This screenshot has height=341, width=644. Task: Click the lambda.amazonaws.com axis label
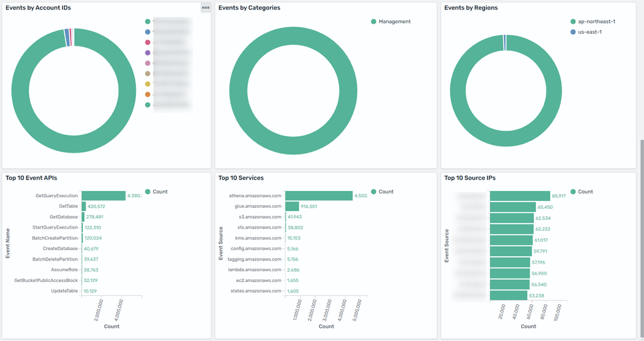[255, 270]
